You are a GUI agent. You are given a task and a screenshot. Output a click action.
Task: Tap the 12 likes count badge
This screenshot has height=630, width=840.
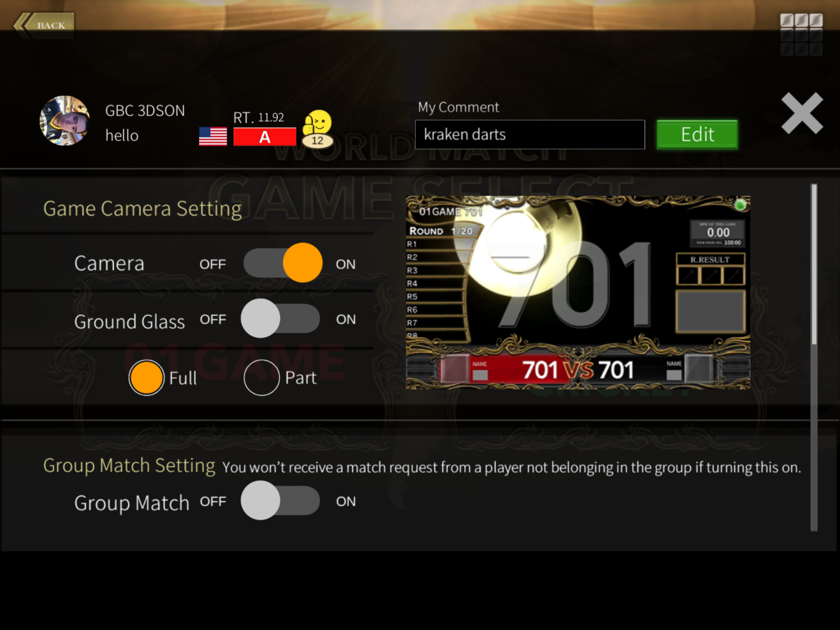click(x=317, y=141)
